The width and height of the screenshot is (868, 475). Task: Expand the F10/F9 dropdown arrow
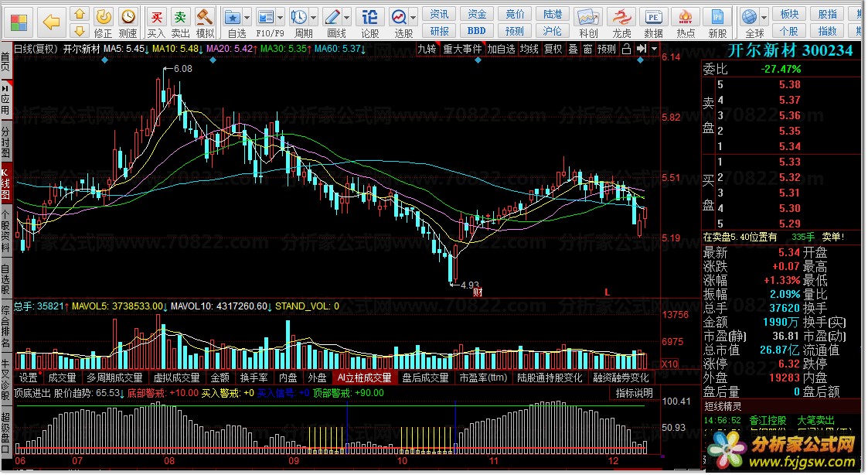pyautogui.click(x=280, y=18)
